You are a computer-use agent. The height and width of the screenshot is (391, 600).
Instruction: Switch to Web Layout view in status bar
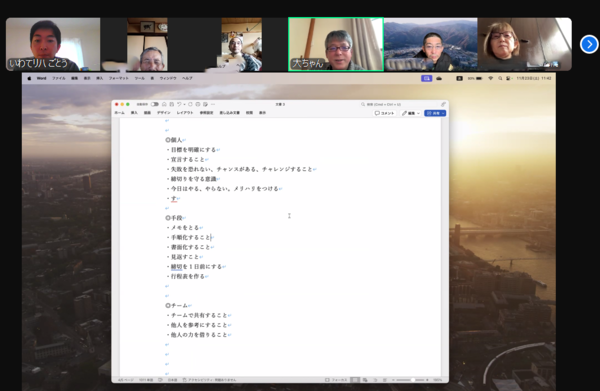click(365, 380)
